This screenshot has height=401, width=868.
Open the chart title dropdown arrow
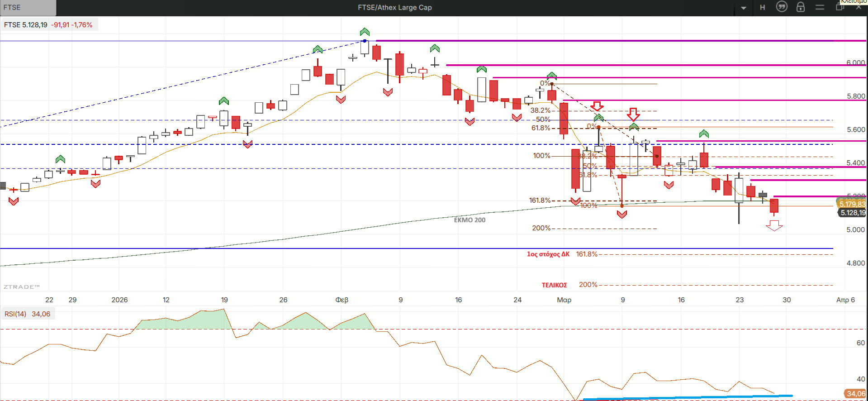(744, 8)
